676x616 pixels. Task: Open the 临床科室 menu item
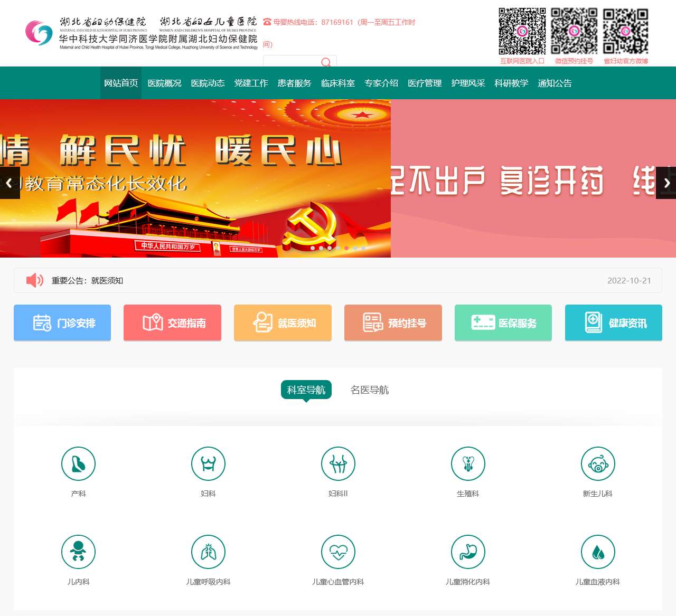[338, 83]
